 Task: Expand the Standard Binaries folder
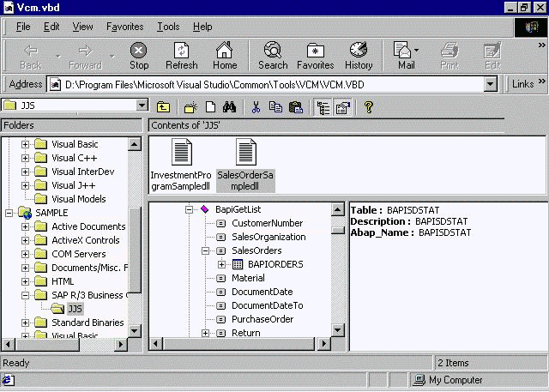(x=25, y=323)
